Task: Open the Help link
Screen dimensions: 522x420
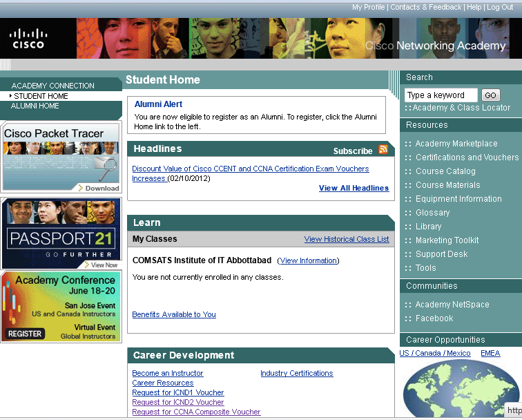Action: coord(474,7)
